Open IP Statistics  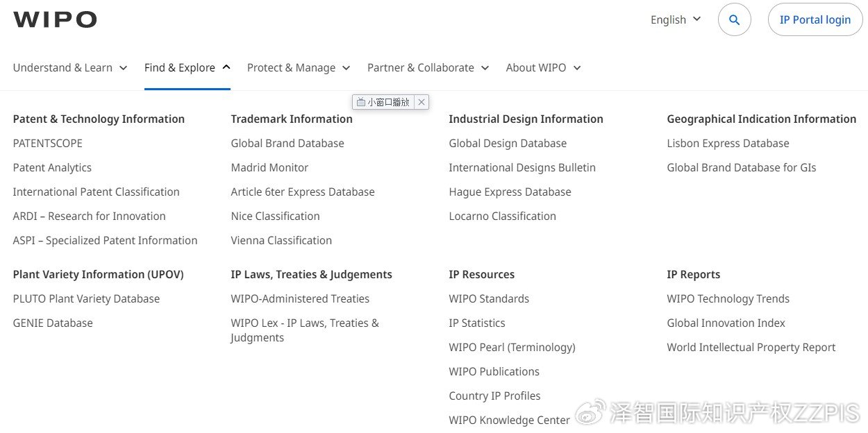pyautogui.click(x=477, y=323)
